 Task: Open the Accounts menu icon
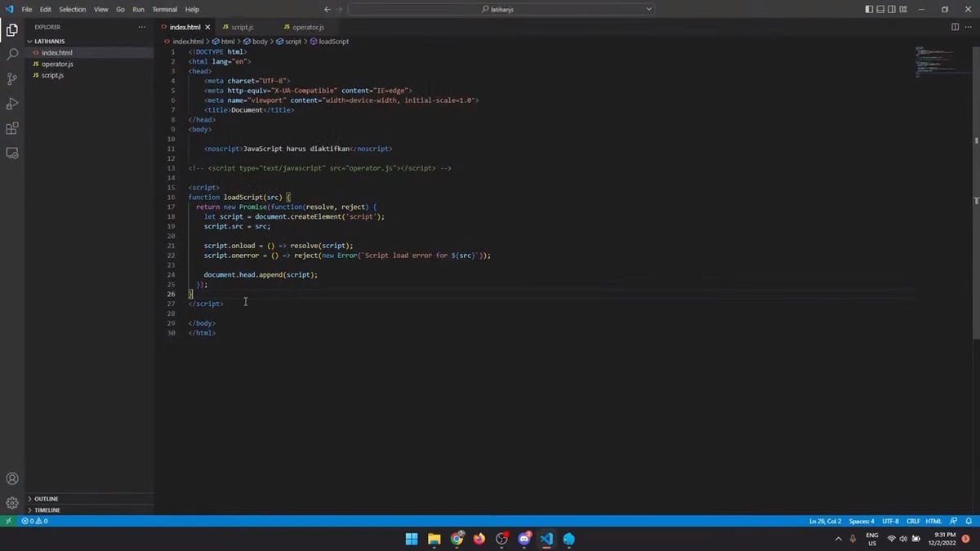(x=12, y=479)
